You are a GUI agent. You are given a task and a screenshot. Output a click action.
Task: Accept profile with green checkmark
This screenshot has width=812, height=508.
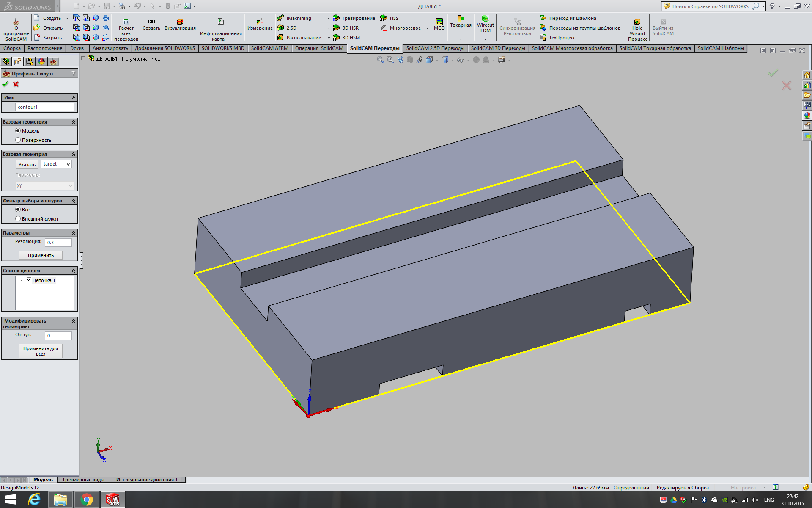5,84
